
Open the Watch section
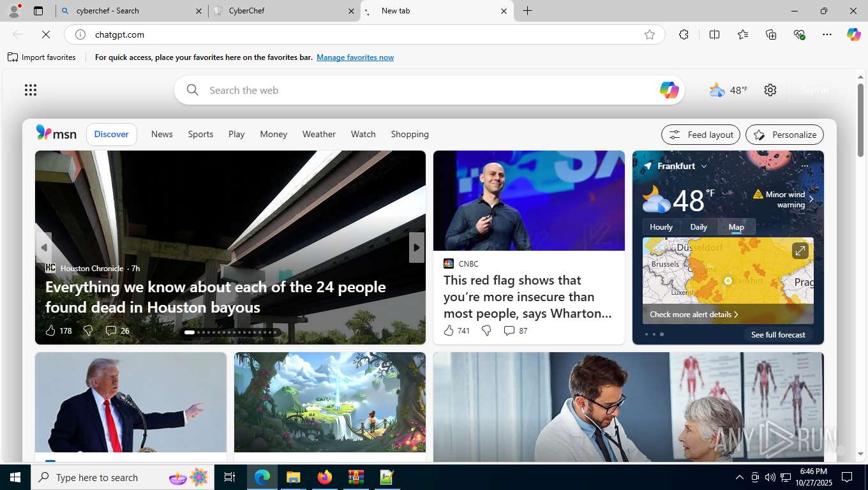[x=363, y=134]
